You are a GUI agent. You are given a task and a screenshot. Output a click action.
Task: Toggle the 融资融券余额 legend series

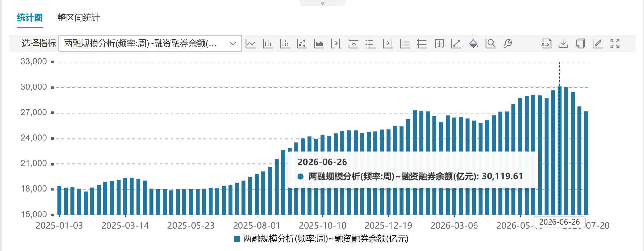321,239
